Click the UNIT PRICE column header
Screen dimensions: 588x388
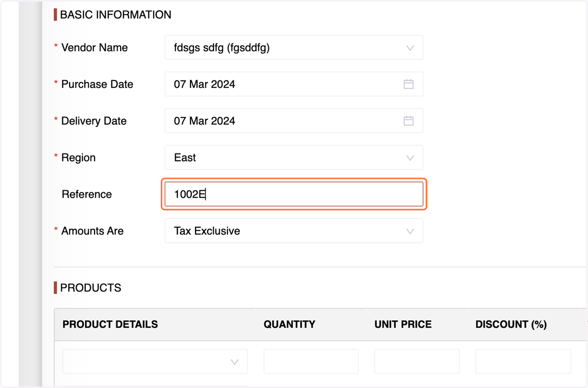click(403, 324)
